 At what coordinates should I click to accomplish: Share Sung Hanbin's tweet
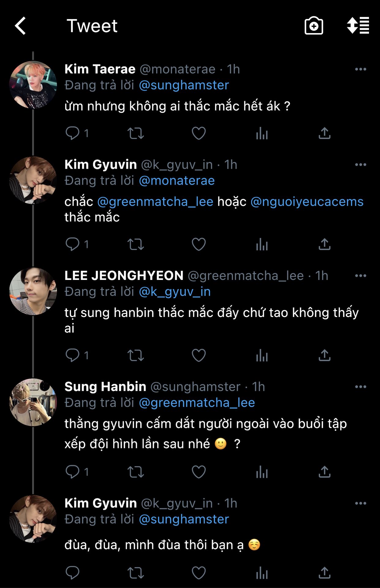click(325, 472)
